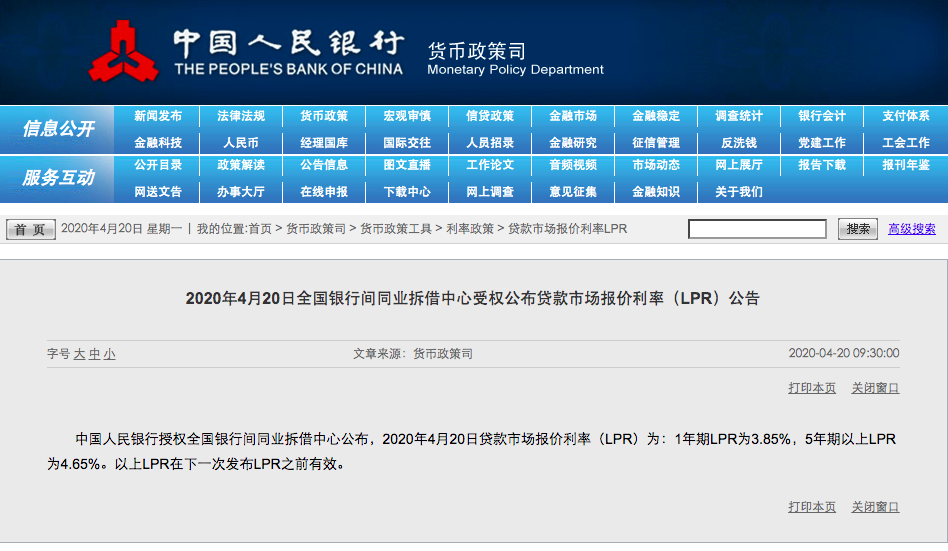Screen dimensions: 948x551
Task: Open 调查统计 navigation link
Action: tap(739, 116)
